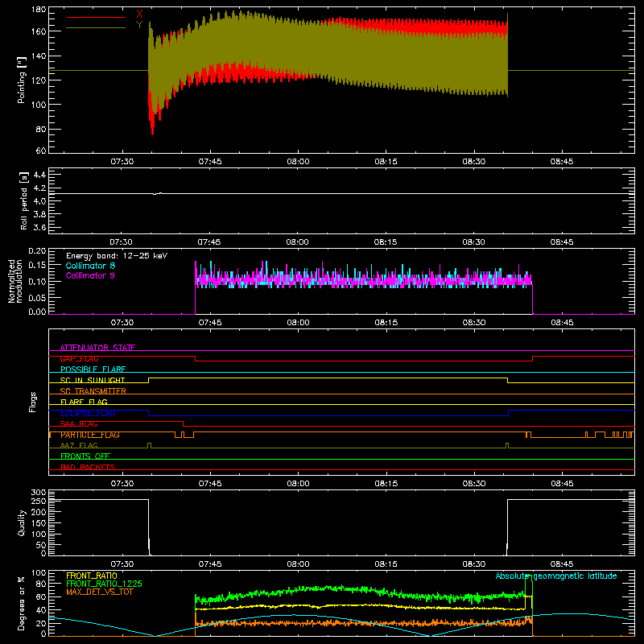Click the FLARE_FLAG label

click(84, 402)
